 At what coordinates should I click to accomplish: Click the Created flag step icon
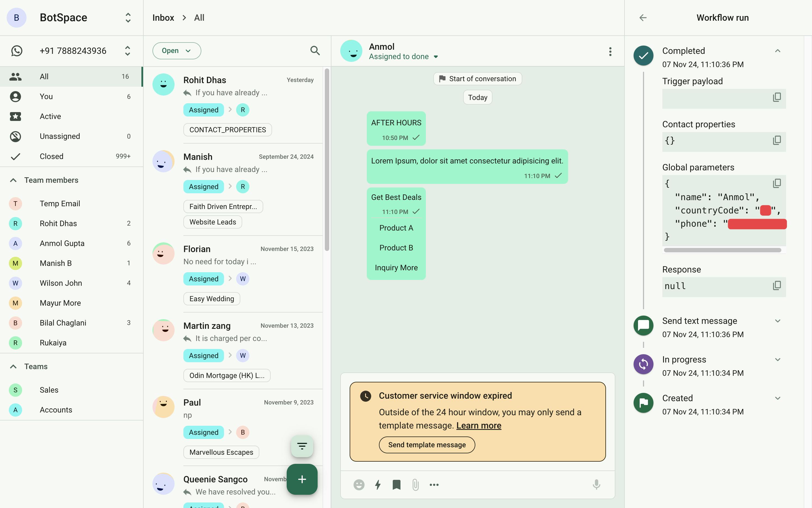pos(643,403)
